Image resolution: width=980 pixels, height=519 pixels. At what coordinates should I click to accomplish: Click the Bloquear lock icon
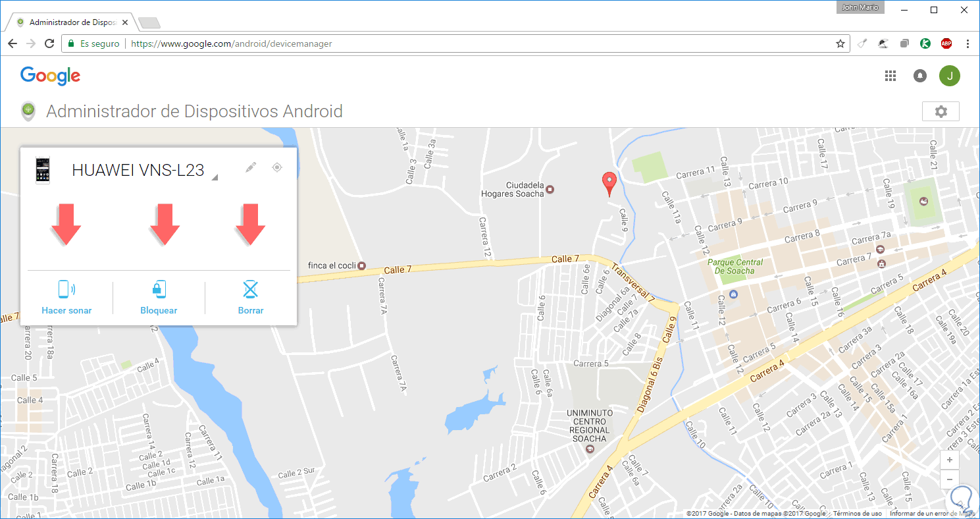(159, 290)
